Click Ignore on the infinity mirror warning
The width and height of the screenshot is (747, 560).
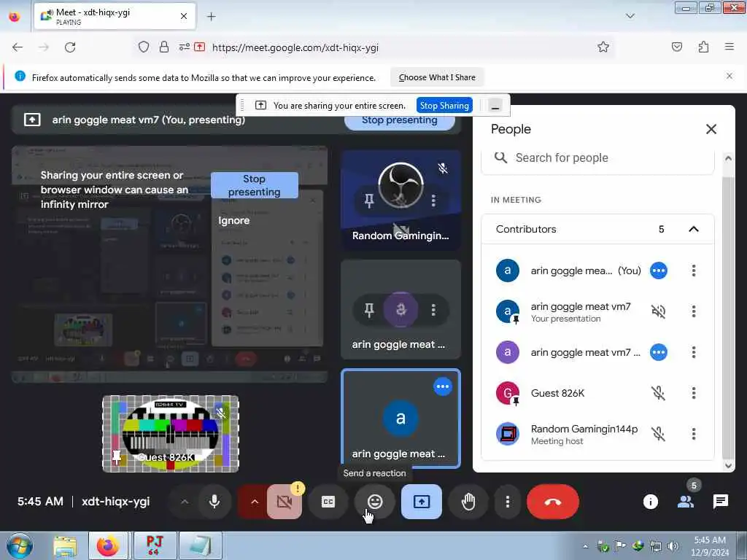click(234, 220)
